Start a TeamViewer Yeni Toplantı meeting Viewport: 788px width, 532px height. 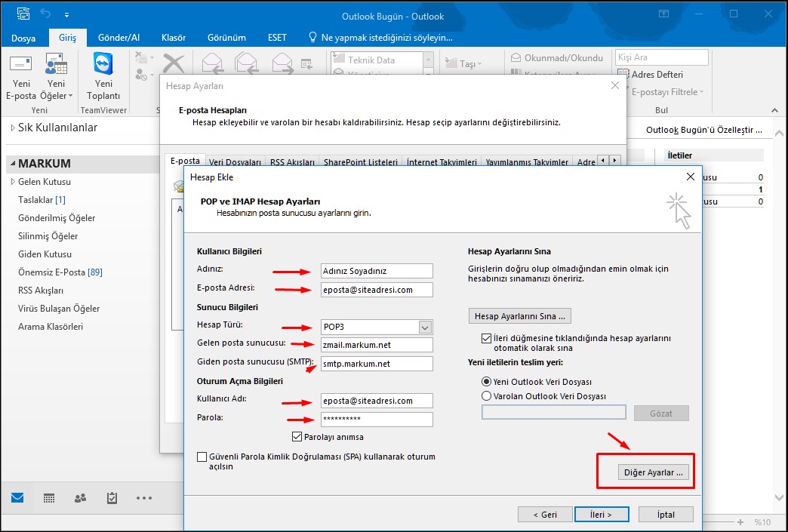click(x=103, y=76)
